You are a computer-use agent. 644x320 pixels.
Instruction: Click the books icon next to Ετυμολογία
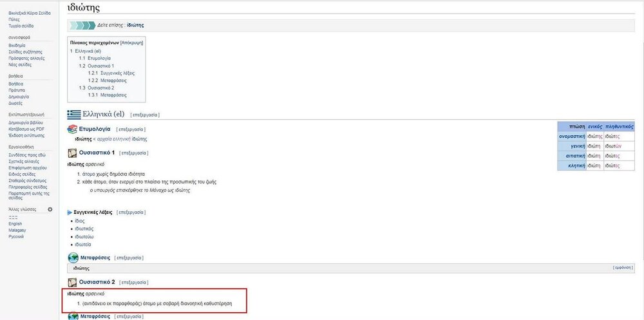pyautogui.click(x=72, y=129)
